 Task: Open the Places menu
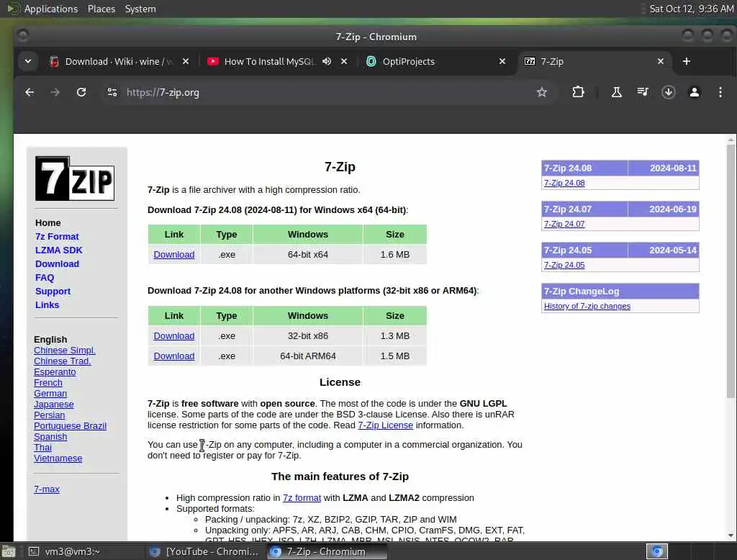(101, 9)
